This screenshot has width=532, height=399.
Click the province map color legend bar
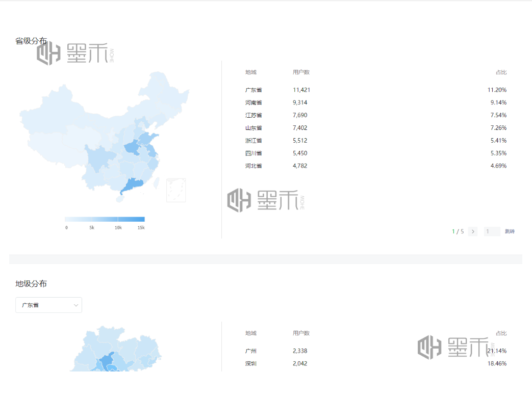pos(105,219)
